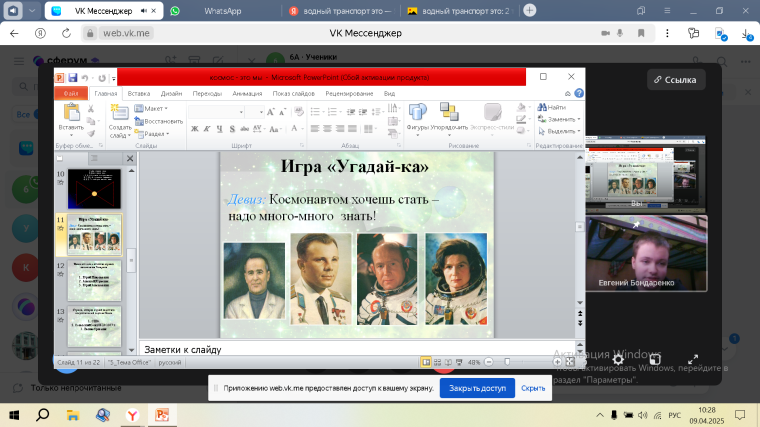This screenshot has height=427, width=760.
Task: Switch to the WhatsApp browser tab
Action: (x=222, y=11)
